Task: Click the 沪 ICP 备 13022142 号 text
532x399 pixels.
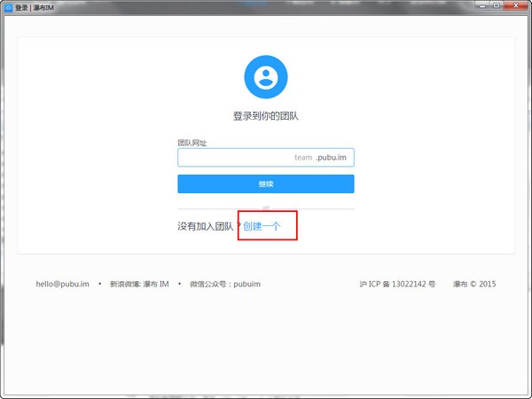Action: [x=397, y=284]
